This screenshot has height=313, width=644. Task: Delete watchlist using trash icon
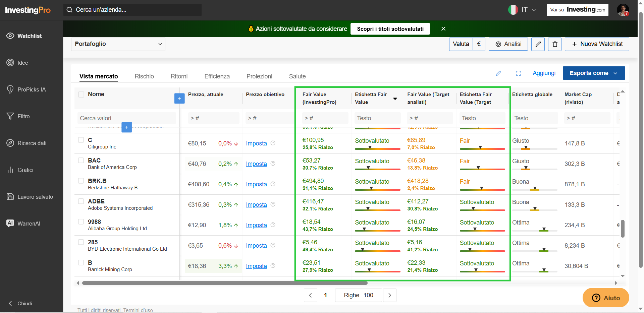[x=555, y=44]
